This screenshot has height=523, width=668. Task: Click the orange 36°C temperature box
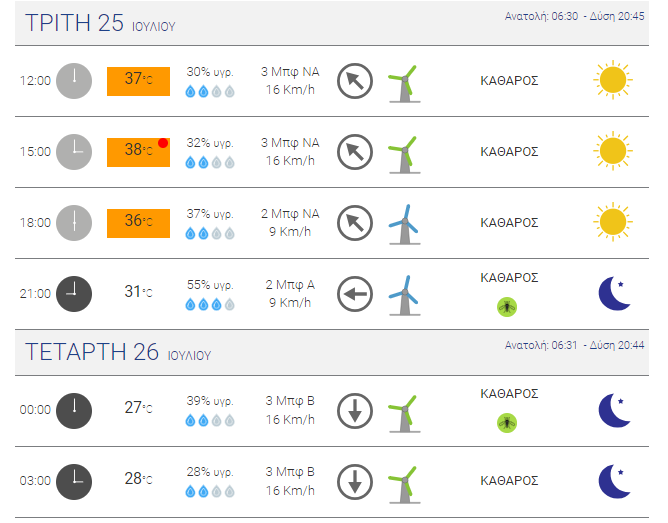click(138, 223)
